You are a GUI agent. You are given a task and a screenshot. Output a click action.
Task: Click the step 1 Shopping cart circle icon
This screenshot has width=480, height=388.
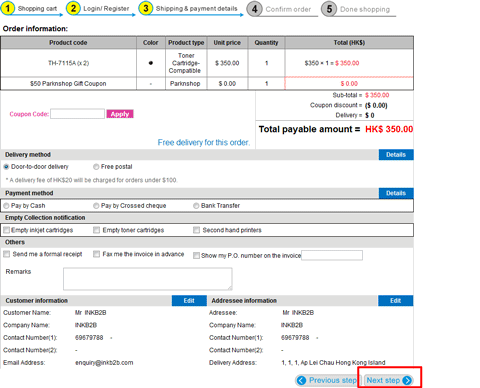point(8,8)
